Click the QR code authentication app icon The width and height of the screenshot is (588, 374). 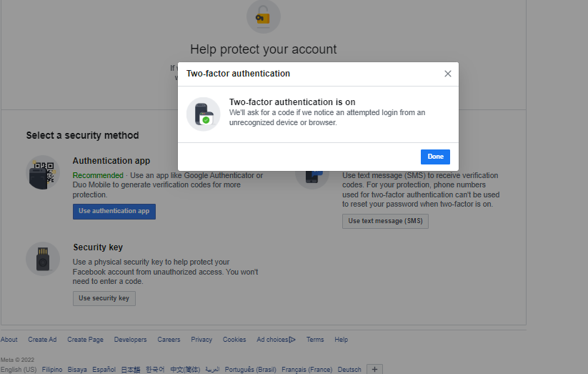(43, 172)
